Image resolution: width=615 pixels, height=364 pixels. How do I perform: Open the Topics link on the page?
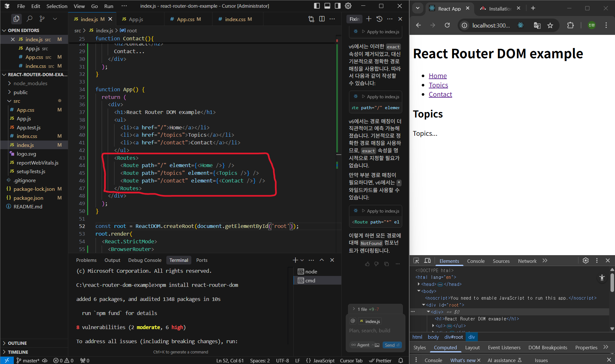pos(438,85)
